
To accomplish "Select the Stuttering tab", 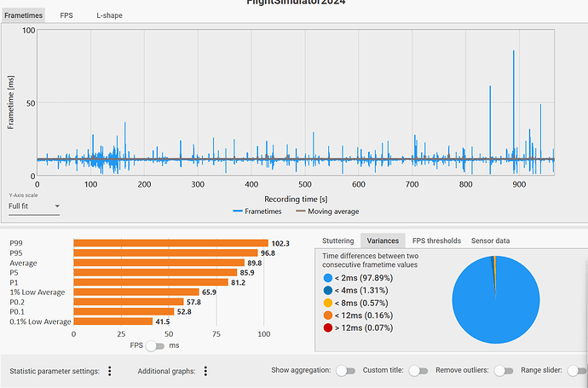I will (339, 240).
